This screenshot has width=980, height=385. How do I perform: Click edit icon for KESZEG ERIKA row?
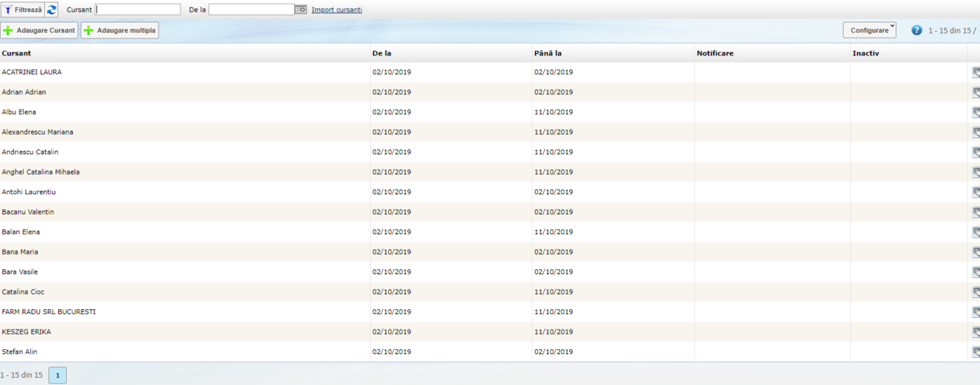975,332
